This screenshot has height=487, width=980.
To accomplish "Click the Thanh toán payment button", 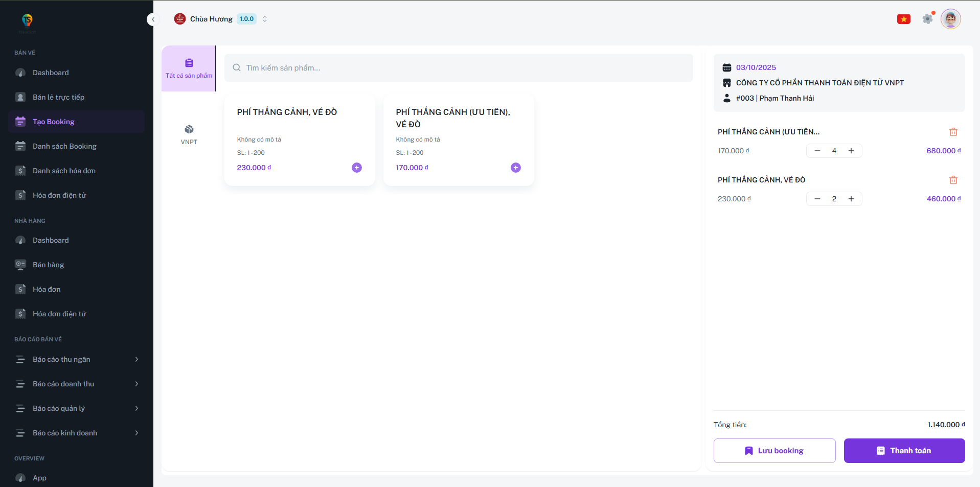I will click(x=904, y=451).
